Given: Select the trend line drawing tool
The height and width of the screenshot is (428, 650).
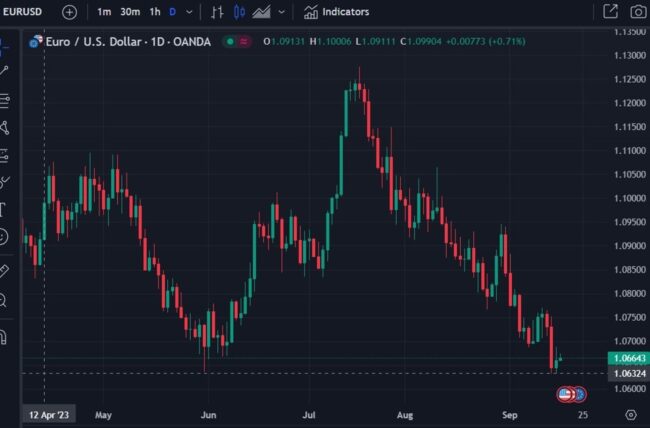Looking at the screenshot, I should (x=5, y=70).
